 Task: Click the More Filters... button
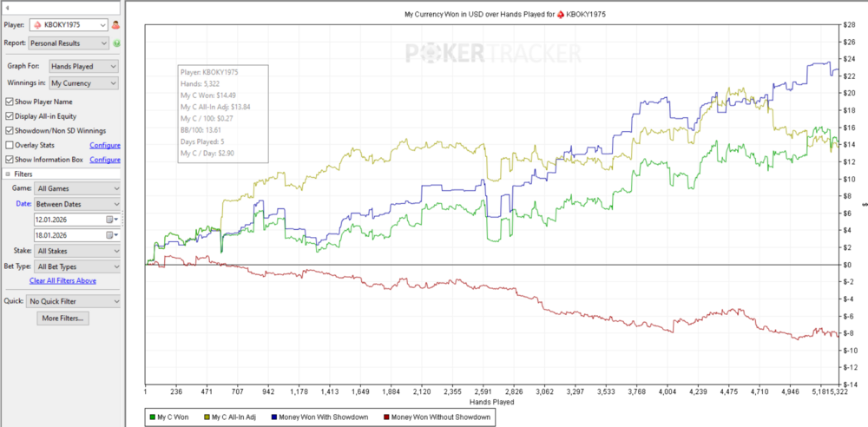[63, 319]
